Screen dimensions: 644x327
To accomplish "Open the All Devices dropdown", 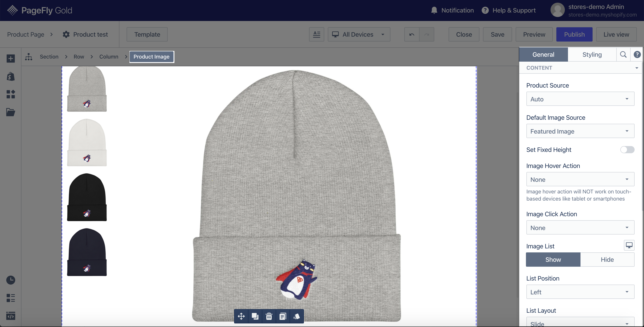I will pos(359,34).
